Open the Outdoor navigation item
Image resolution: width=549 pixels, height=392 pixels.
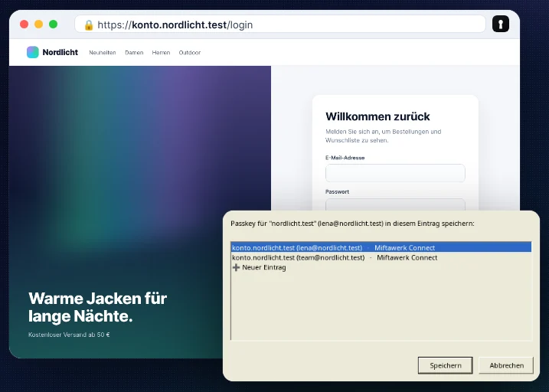[190, 53]
